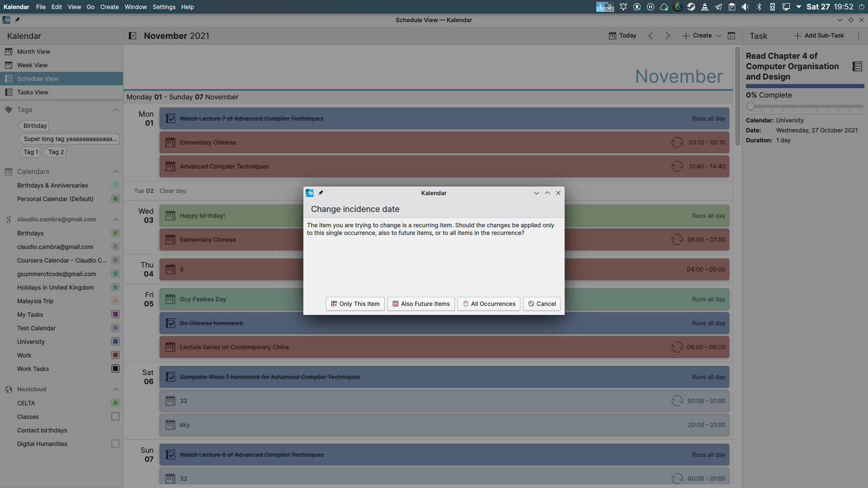Switch to Schedule View in the sidebar
Screen dimensions: 868x488
point(61,79)
